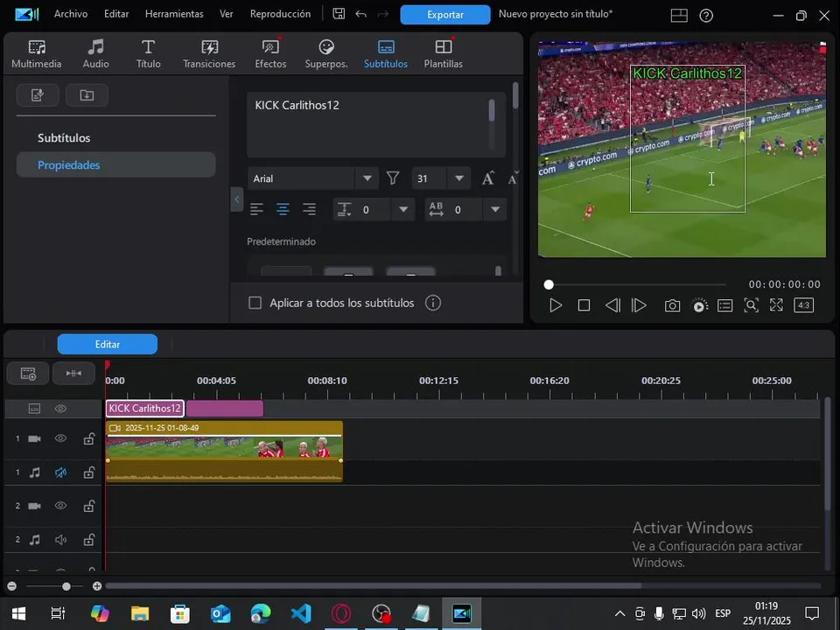Go to previous frame
The width and height of the screenshot is (840, 630).
coord(612,305)
